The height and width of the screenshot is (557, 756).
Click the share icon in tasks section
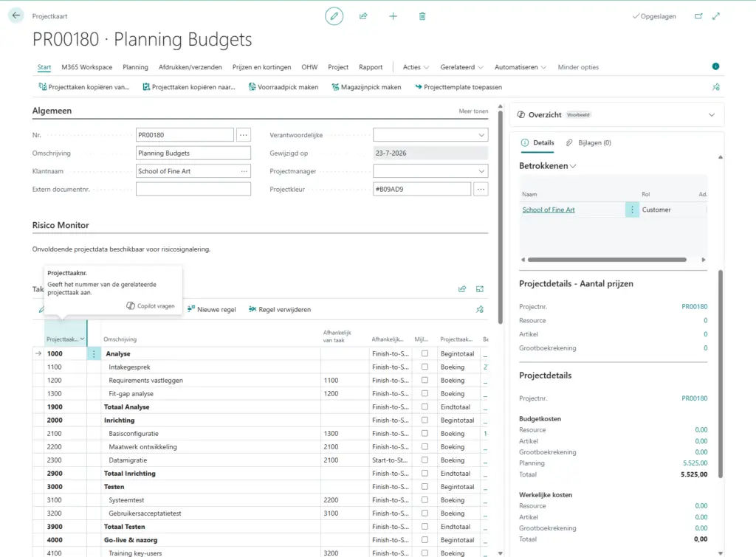pyautogui.click(x=462, y=289)
